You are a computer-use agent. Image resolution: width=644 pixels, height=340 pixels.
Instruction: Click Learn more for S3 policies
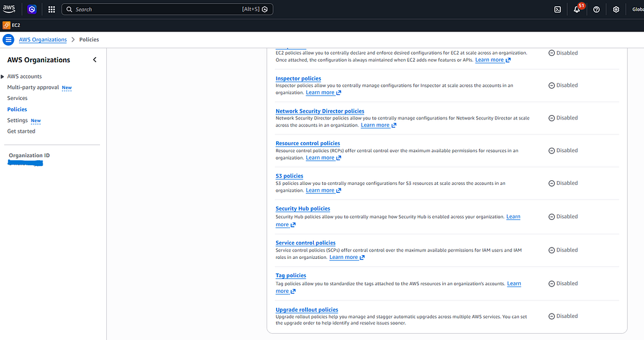(324, 190)
